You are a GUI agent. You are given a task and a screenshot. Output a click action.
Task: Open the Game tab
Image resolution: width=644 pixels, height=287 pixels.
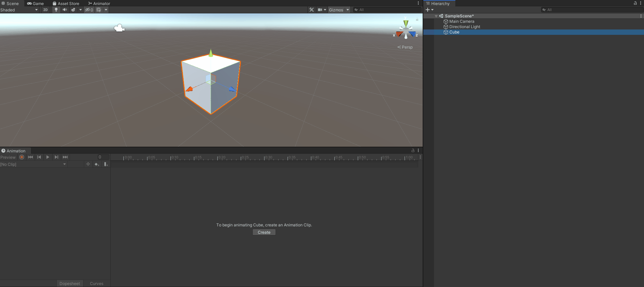tap(35, 3)
